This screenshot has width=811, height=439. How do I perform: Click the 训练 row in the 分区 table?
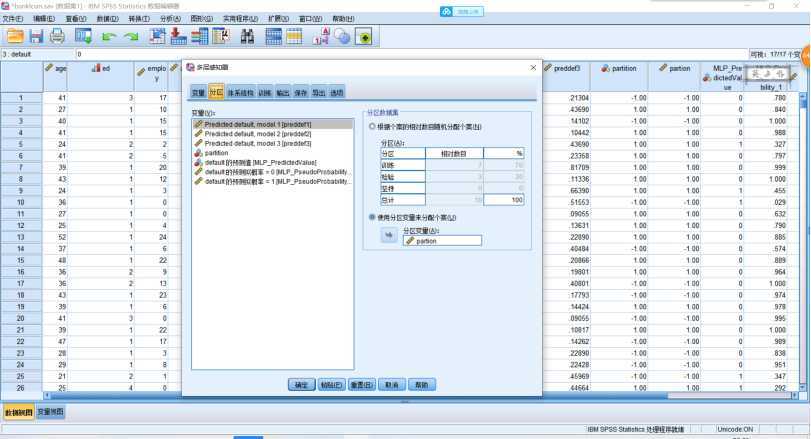point(452,165)
